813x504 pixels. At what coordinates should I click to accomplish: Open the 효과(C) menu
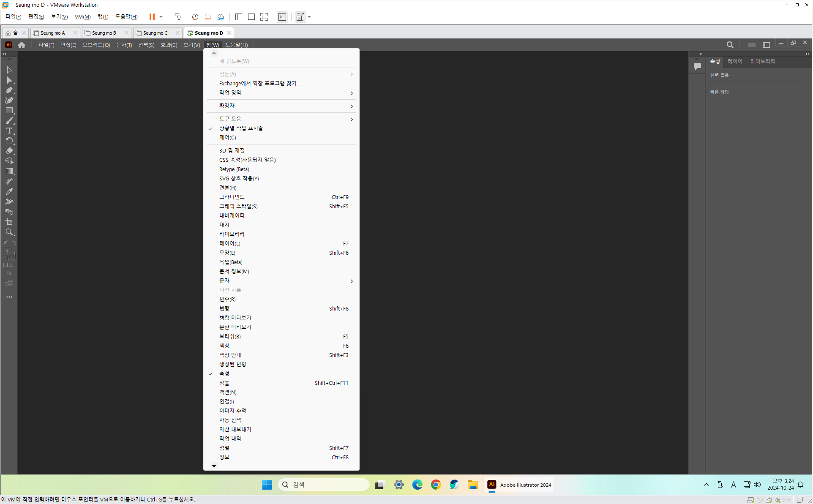tap(169, 45)
